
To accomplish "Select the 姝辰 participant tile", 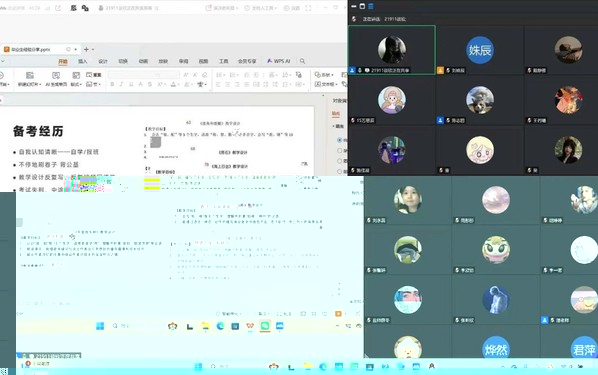I will [480, 50].
